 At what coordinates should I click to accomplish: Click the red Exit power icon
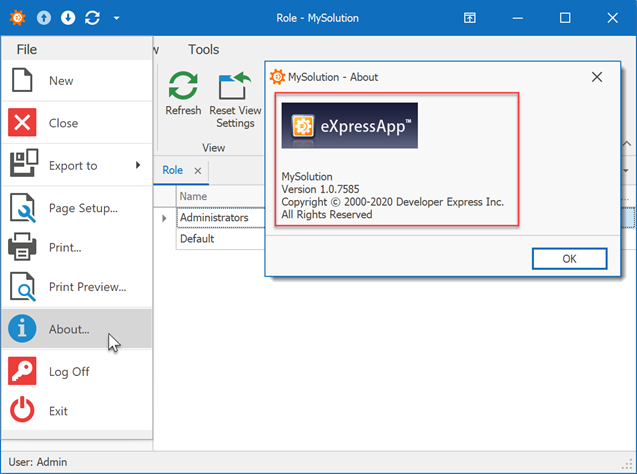pyautogui.click(x=23, y=411)
